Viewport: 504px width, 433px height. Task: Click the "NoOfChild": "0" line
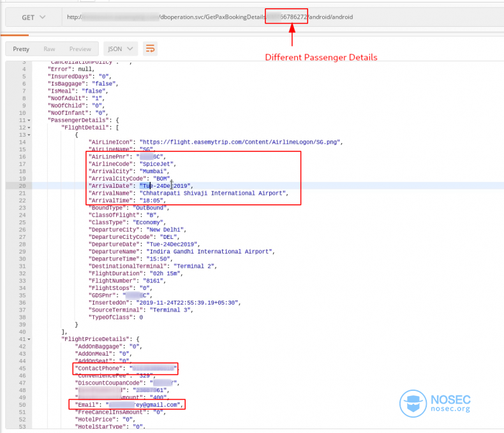(x=76, y=106)
